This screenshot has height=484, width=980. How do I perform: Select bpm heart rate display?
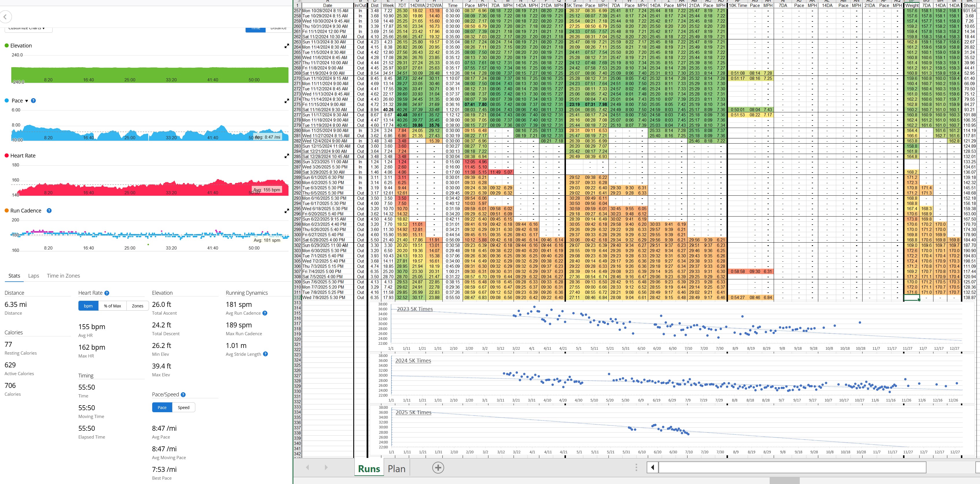88,306
